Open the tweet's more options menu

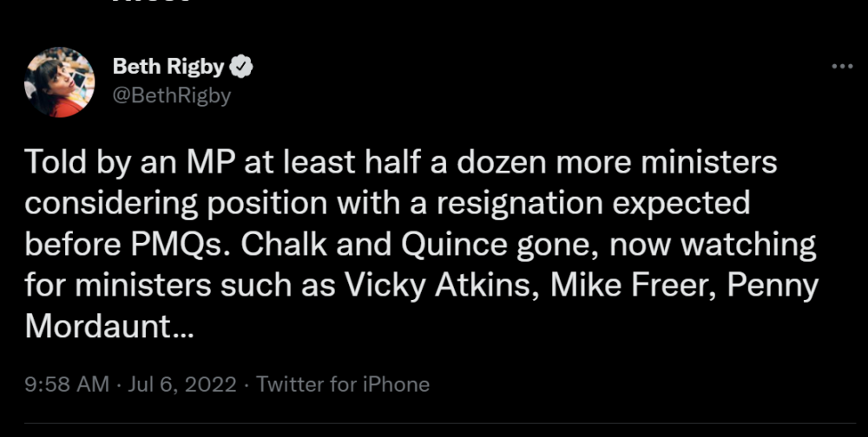click(x=842, y=68)
